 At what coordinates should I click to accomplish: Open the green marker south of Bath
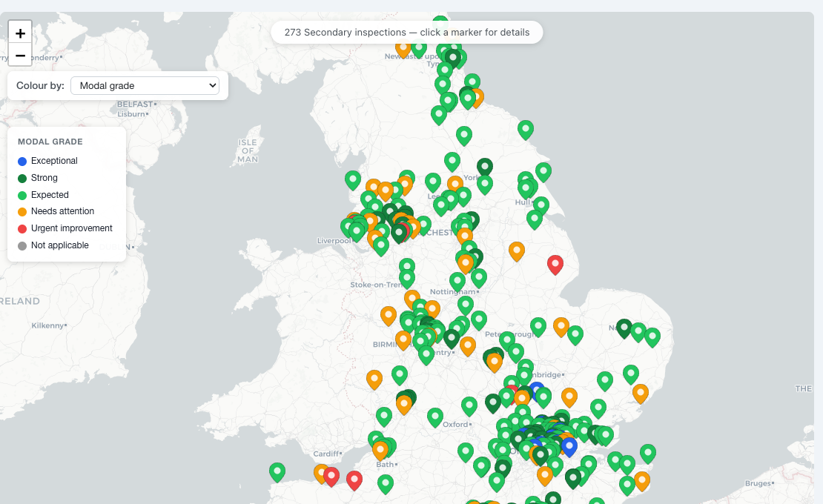point(386,484)
